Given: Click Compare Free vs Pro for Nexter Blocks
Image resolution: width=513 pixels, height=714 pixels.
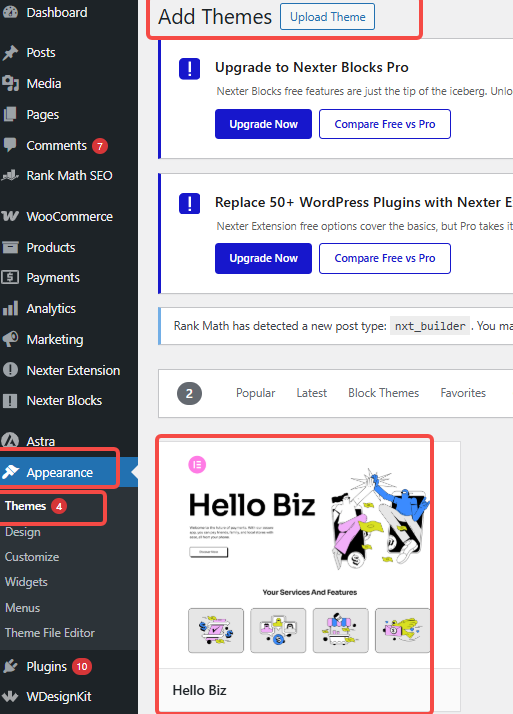Looking at the screenshot, I should click(385, 124).
